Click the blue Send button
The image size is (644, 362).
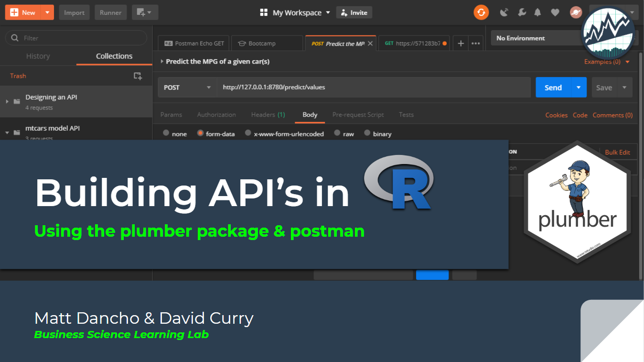[553, 88]
